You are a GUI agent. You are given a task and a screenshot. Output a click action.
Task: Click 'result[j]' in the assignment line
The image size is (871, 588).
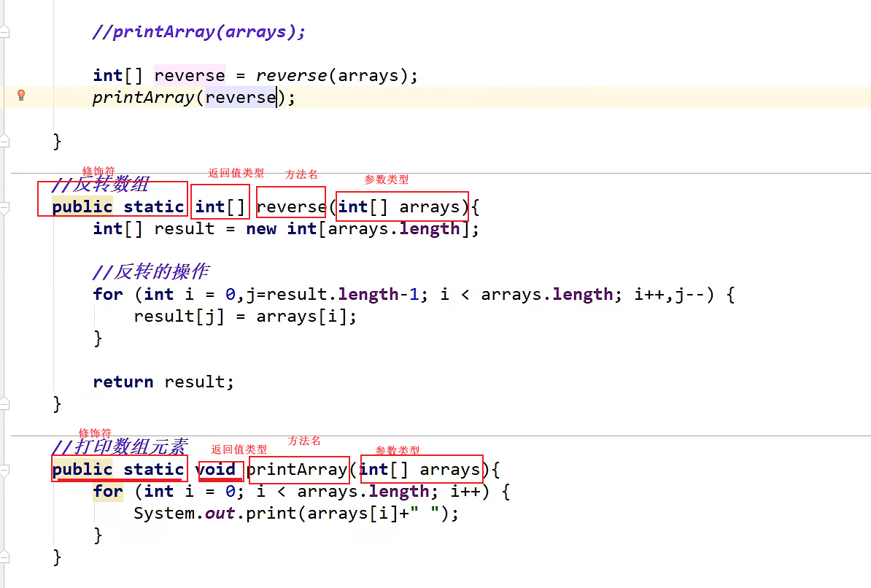tap(179, 317)
